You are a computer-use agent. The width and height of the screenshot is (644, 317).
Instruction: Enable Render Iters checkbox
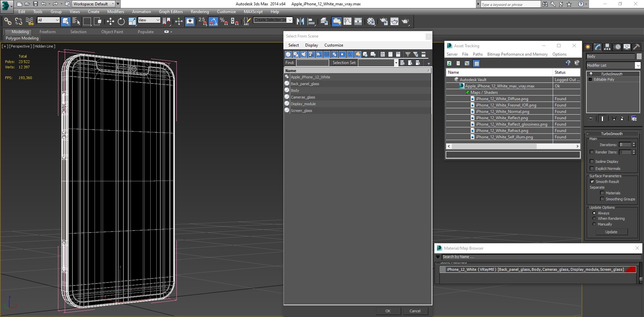point(592,152)
